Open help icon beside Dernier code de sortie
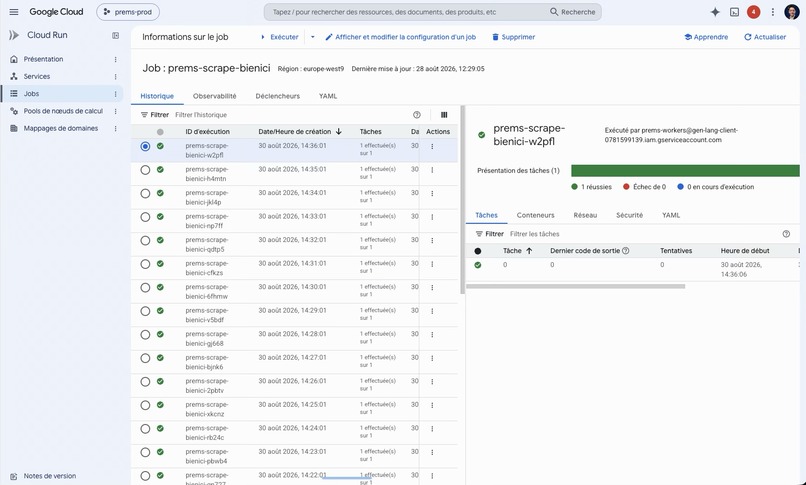Viewport: 806px width, 485px height. pos(626,251)
